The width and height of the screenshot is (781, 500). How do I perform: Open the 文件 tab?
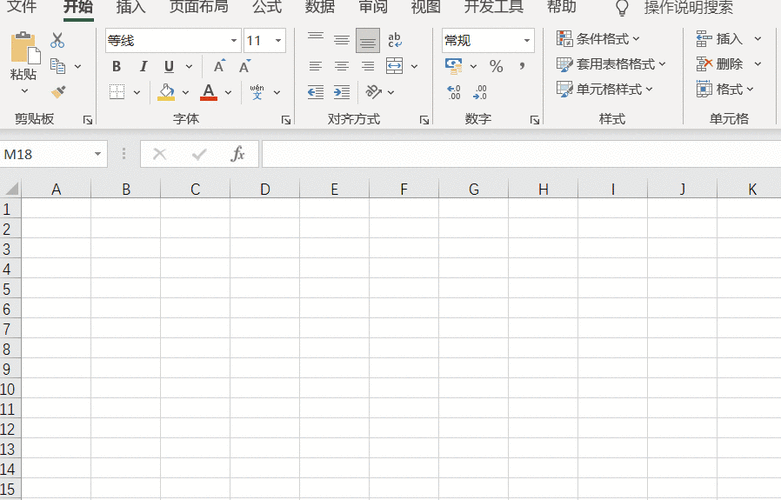21,7
